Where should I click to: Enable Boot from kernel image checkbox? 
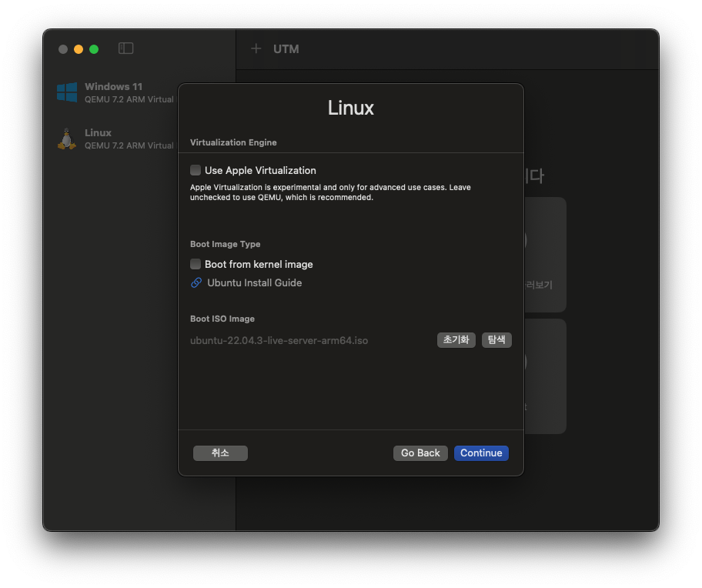pyautogui.click(x=196, y=264)
